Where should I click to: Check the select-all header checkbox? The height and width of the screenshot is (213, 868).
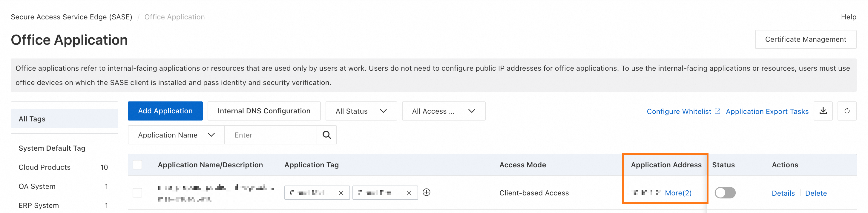click(137, 165)
